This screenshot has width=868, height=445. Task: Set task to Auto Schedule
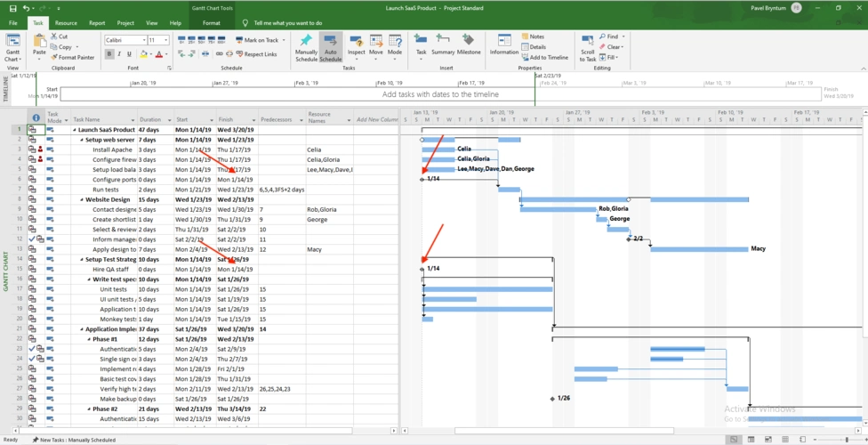point(331,47)
